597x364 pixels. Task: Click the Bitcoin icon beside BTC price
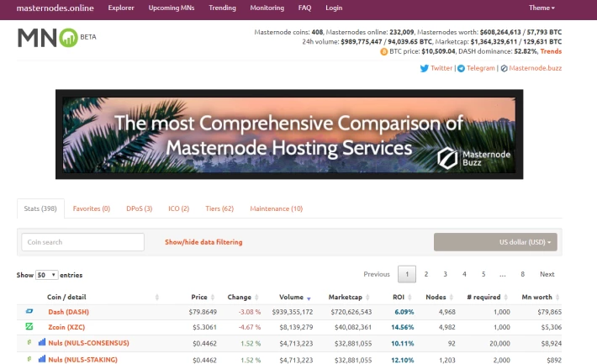tap(383, 51)
